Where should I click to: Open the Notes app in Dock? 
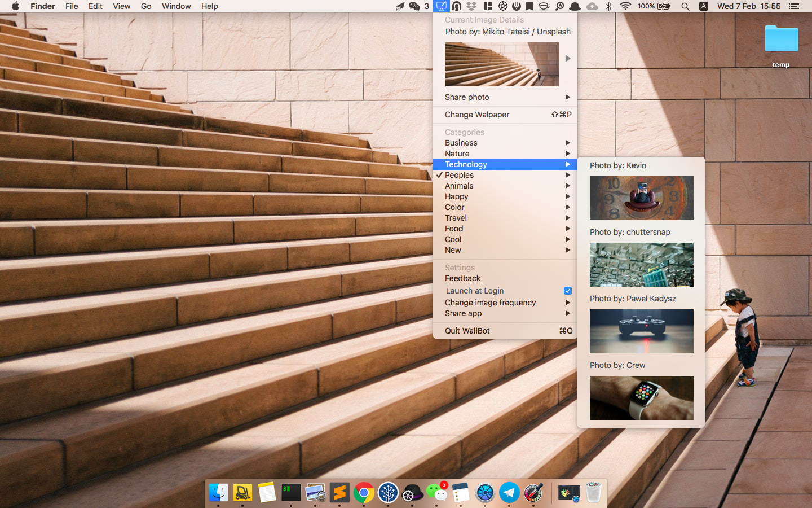(x=267, y=493)
